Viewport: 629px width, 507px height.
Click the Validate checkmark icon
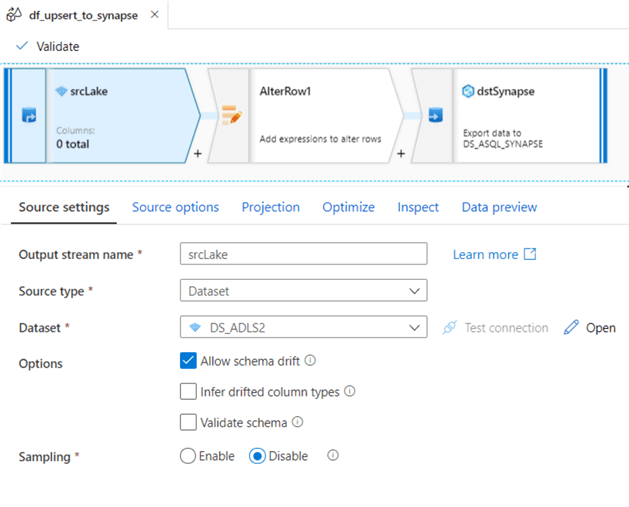point(22,46)
